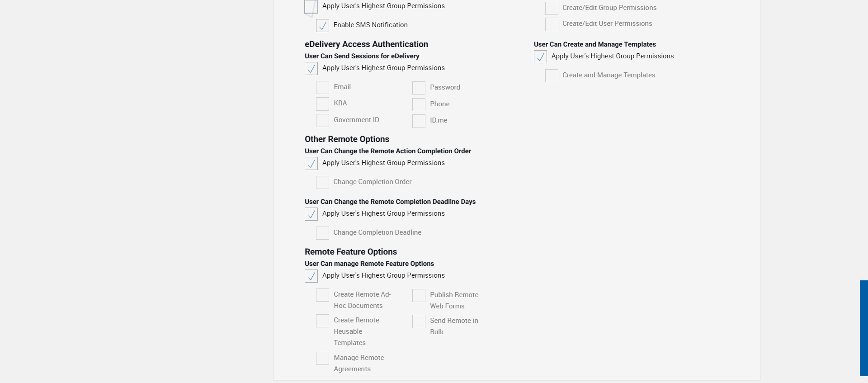Tick Publish Remote Web Forms checkbox
This screenshot has width=868, height=383.
click(x=419, y=296)
